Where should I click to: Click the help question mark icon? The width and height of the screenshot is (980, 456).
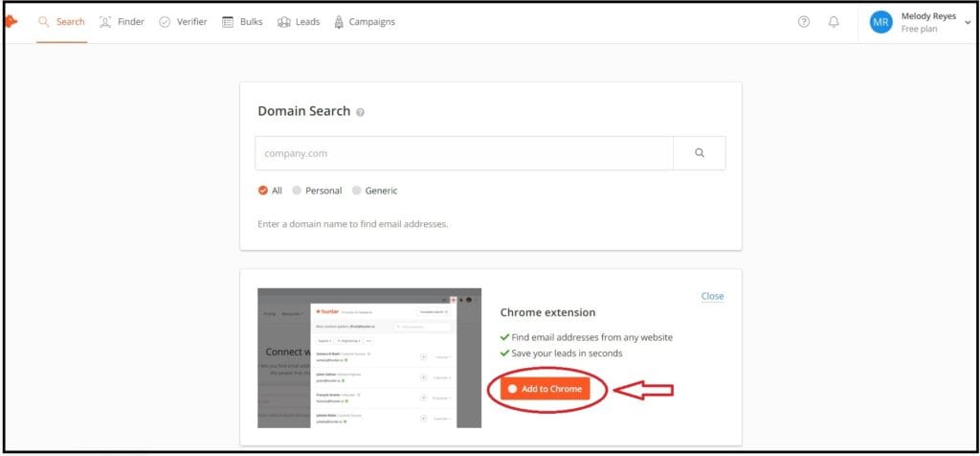pyautogui.click(x=804, y=22)
